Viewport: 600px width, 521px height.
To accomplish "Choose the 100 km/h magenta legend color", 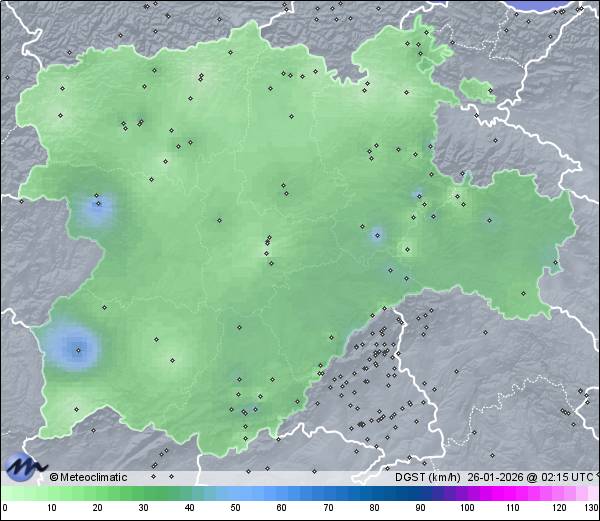I will pos(466,493).
